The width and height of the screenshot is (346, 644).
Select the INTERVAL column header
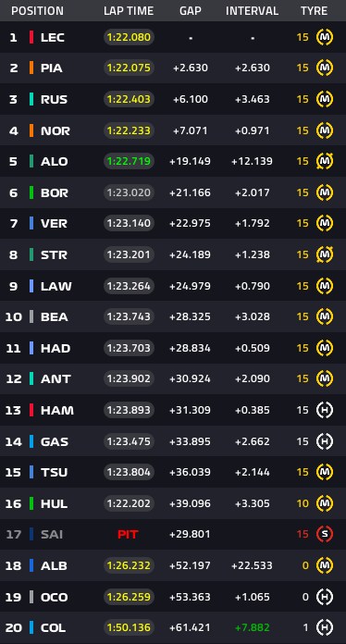[x=252, y=11]
